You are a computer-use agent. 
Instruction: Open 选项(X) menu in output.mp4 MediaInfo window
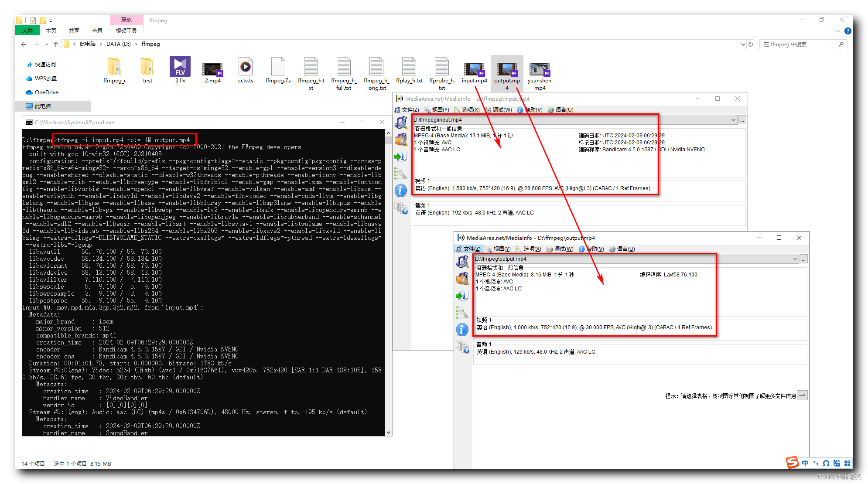[528, 249]
